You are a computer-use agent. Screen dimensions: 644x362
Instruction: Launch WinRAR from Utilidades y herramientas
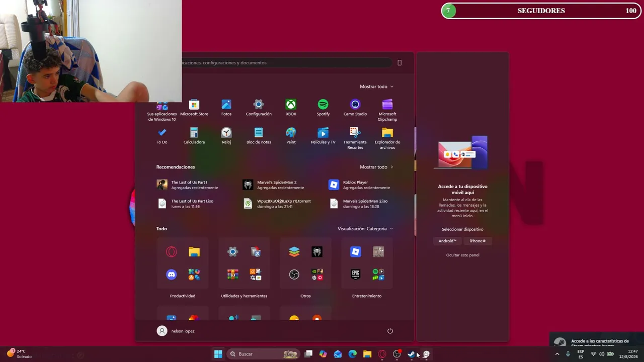tap(232, 275)
